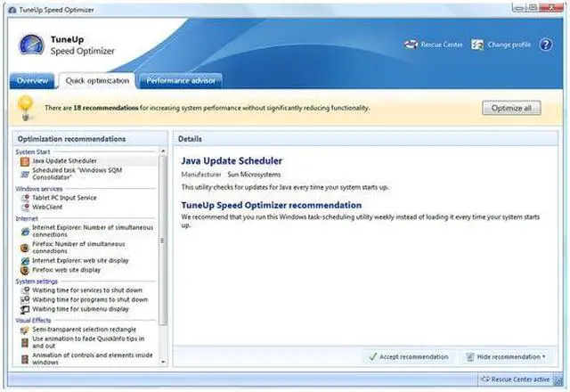
Task: Click the services shut down waiting time icon
Action: [x=25, y=290]
